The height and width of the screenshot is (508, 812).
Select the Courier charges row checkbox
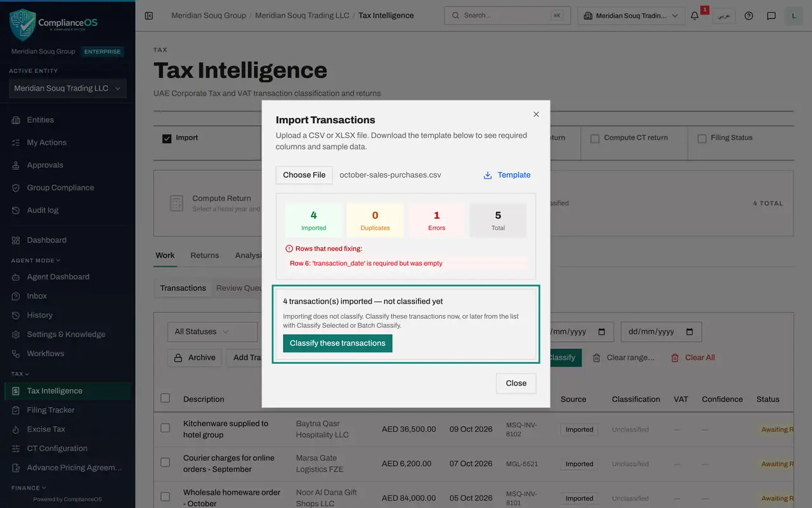(x=166, y=463)
